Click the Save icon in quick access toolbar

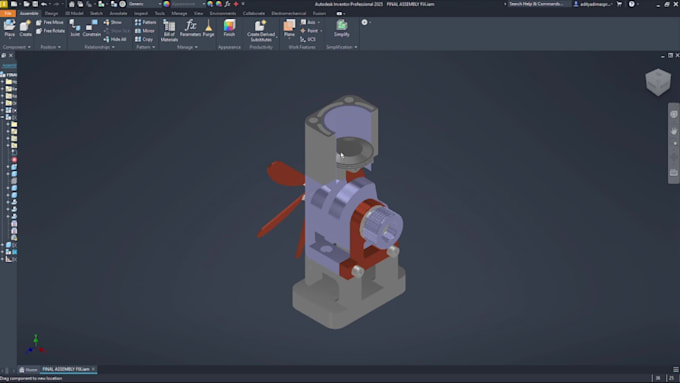(35, 4)
